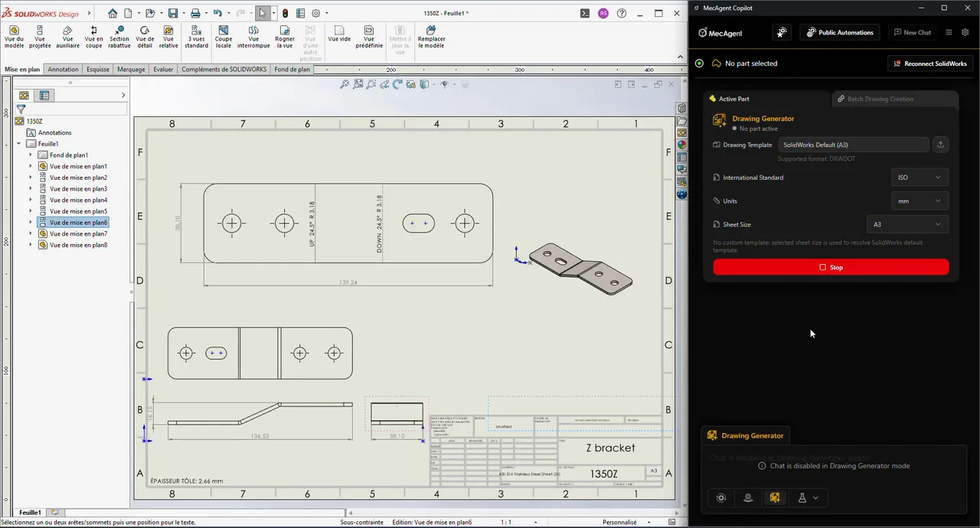Click the Vue du modèle tool
Image resolution: width=980 pixels, height=528 pixels.
coord(14,37)
